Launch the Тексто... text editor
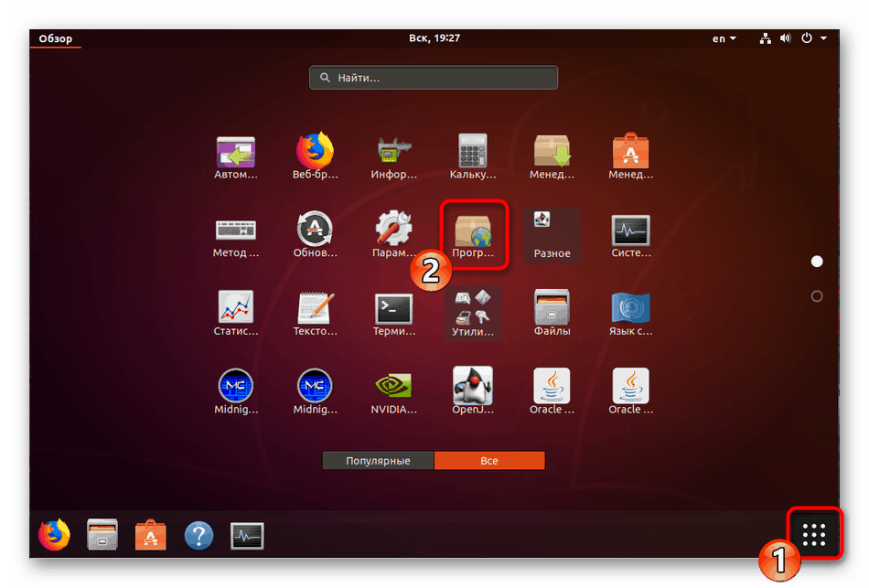Viewport: 869px width, 588px height. pyautogui.click(x=315, y=315)
